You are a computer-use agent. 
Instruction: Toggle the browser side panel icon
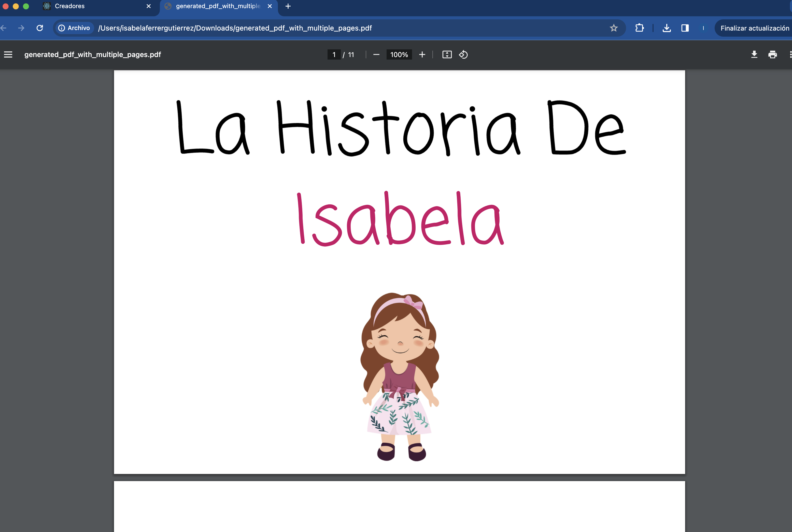tap(685, 28)
